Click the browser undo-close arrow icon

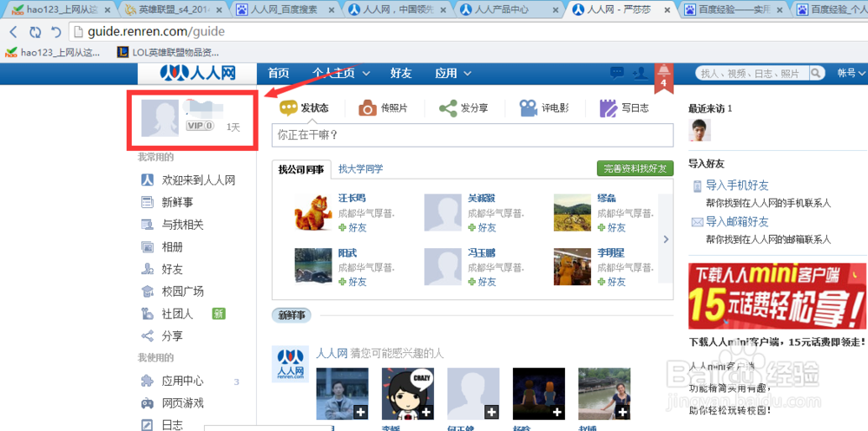click(x=56, y=31)
